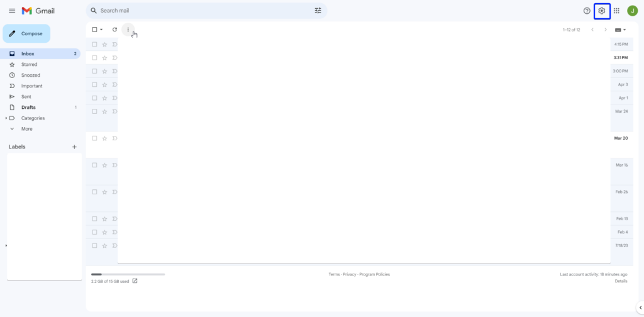Open the Settings gear icon

[x=602, y=11]
